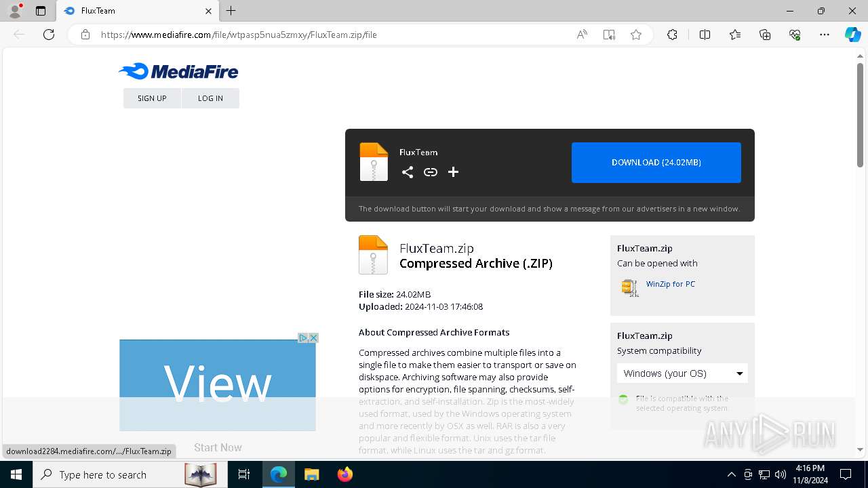Show hidden system tray icons

click(x=731, y=474)
